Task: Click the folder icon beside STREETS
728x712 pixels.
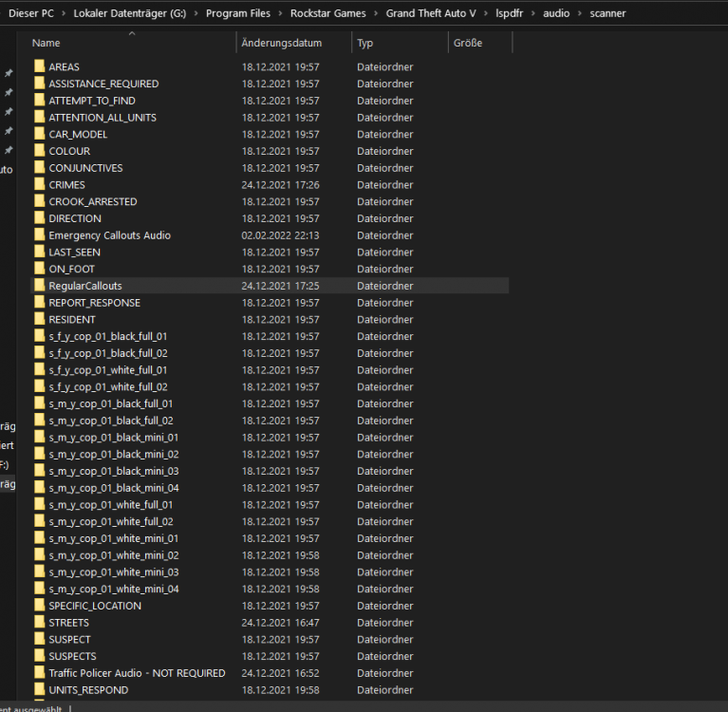Action: pyautogui.click(x=39, y=623)
